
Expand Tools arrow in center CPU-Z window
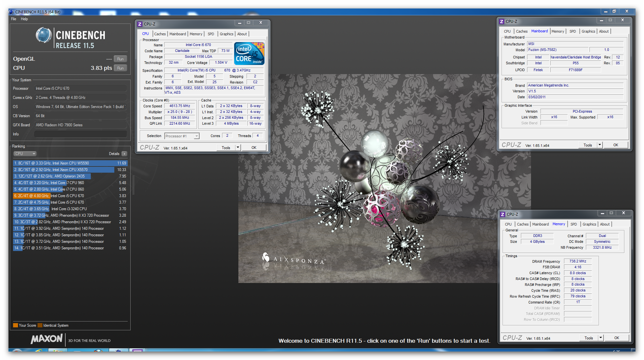pos(238,148)
